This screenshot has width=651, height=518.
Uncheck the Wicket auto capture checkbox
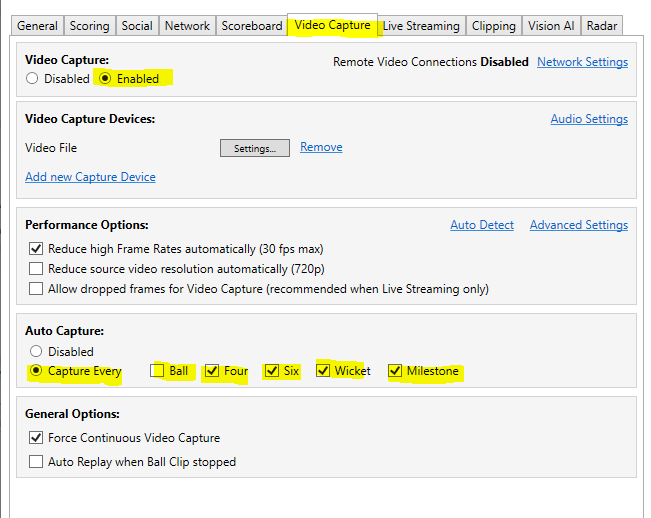pyautogui.click(x=323, y=371)
